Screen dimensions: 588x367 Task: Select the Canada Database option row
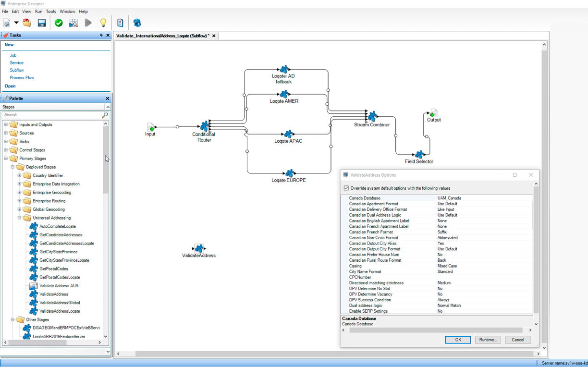(437, 198)
